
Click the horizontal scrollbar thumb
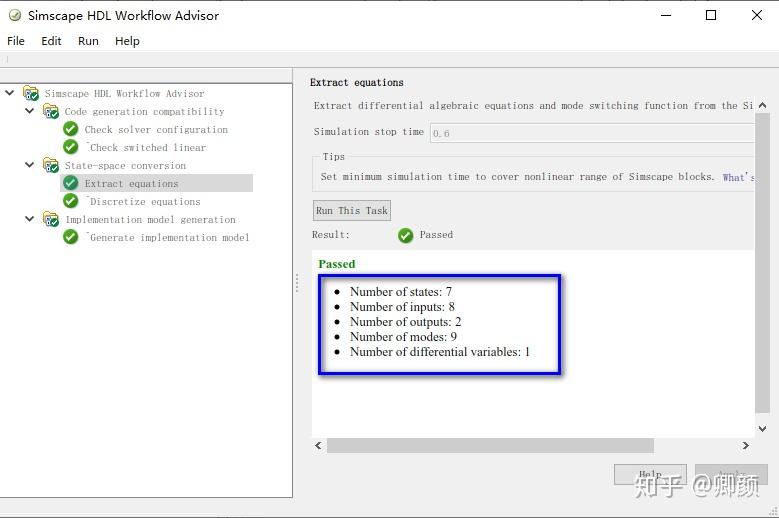490,445
